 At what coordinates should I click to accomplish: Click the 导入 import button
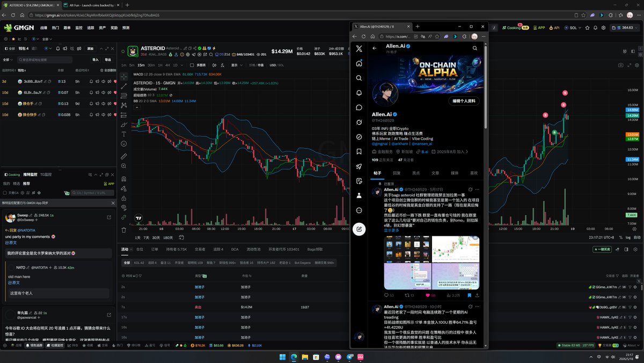click(x=96, y=60)
